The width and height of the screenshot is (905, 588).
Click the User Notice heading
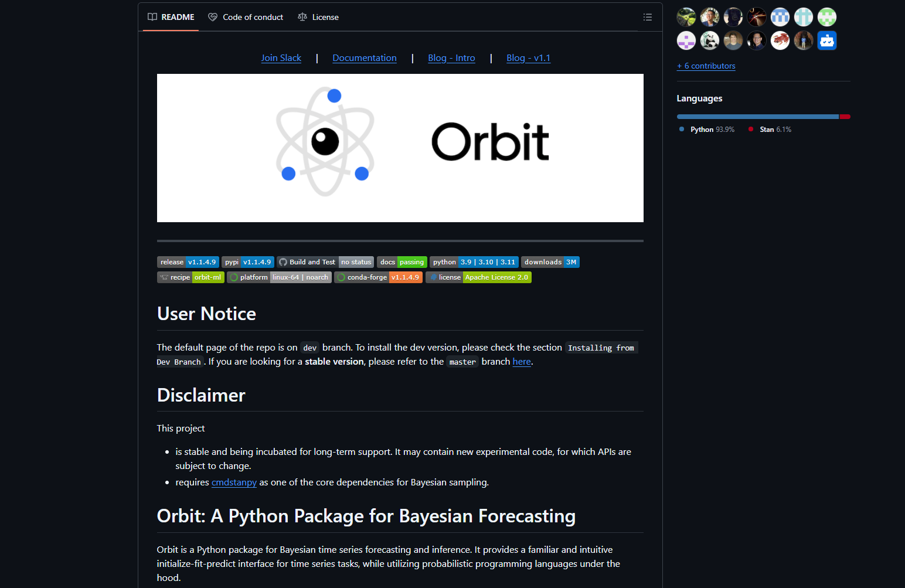(206, 314)
